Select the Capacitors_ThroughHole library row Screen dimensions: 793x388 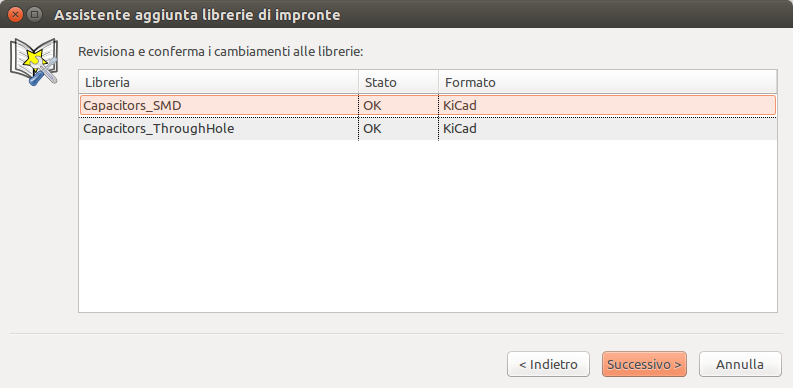pyautogui.click(x=427, y=129)
